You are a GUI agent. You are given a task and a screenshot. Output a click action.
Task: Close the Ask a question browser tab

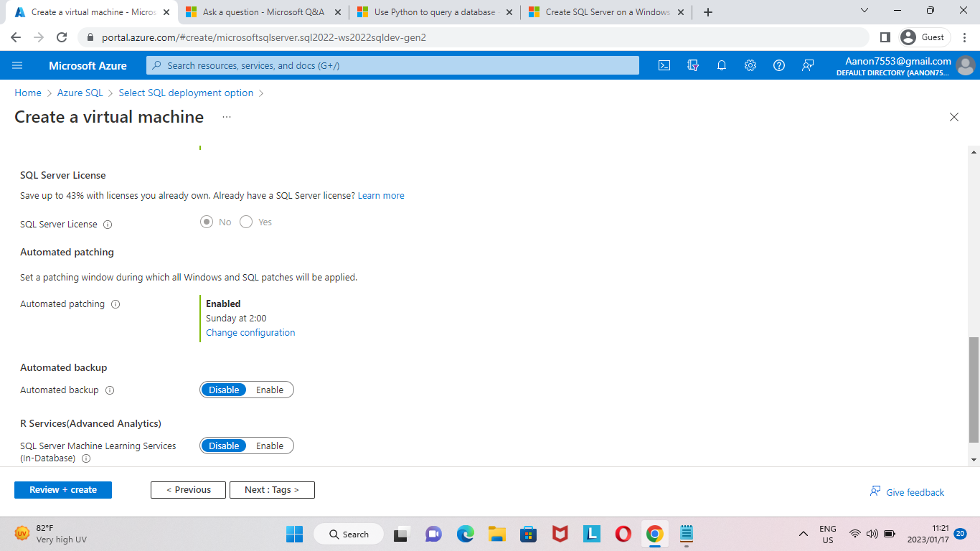[338, 12]
